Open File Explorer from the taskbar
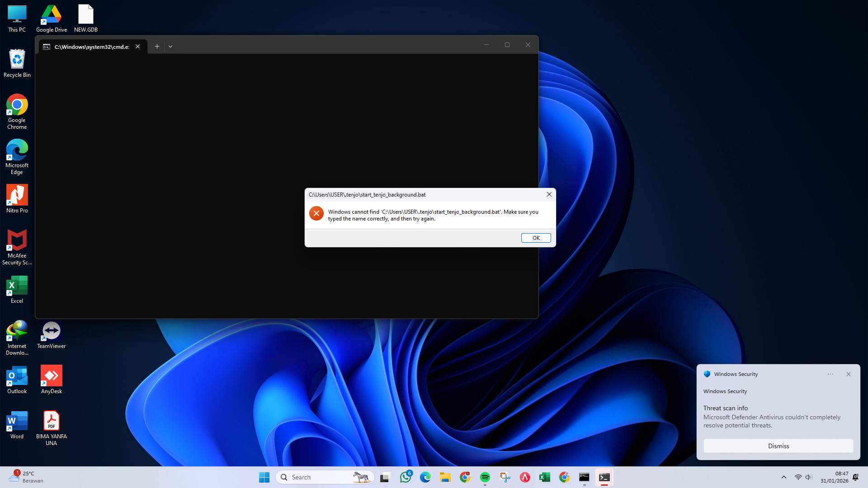The width and height of the screenshot is (868, 488). [445, 477]
